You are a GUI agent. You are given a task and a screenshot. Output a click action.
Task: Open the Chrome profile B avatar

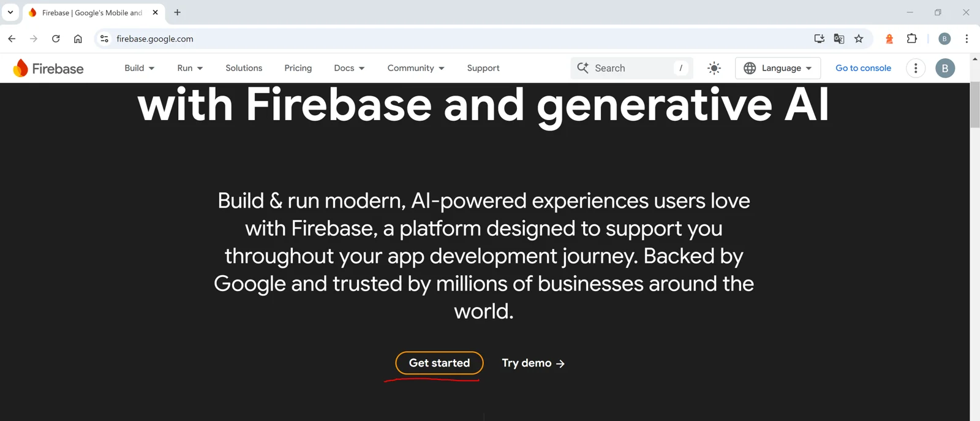(944, 39)
